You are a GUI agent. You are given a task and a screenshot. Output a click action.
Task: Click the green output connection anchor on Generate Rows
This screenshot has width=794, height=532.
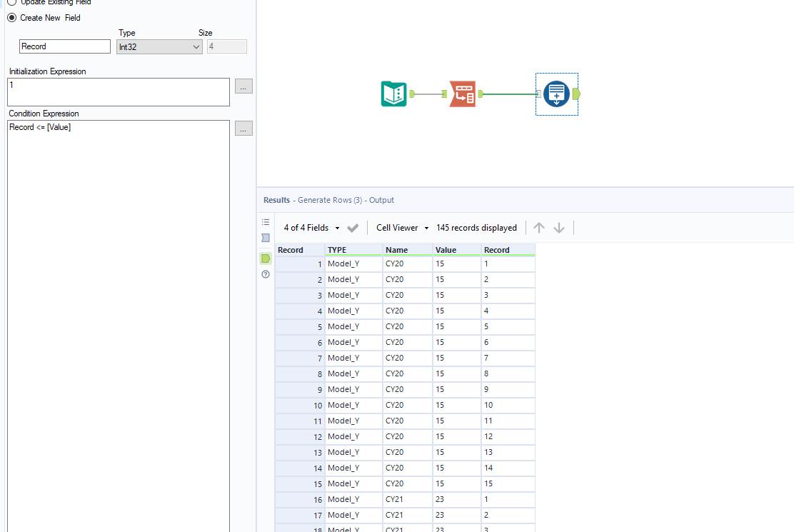point(576,94)
